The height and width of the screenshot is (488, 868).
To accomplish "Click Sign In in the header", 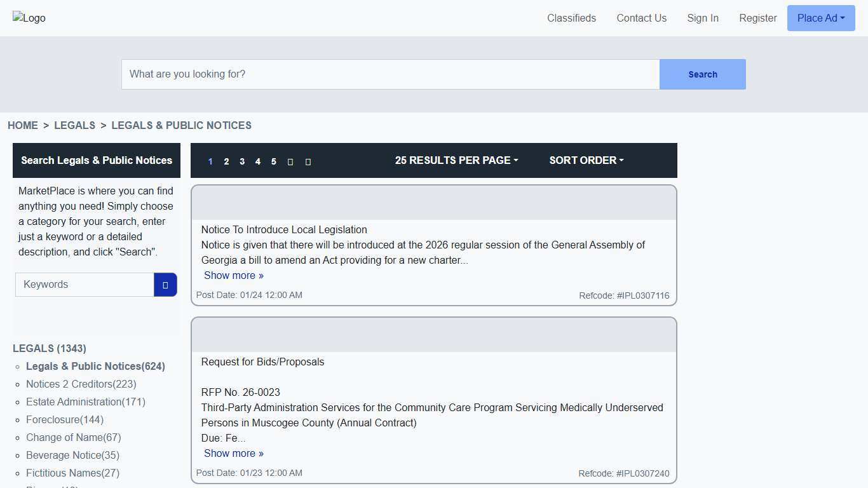I will click(702, 18).
